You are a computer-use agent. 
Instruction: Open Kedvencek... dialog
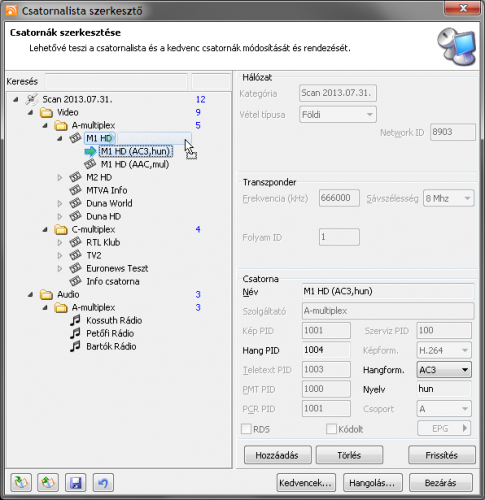(x=306, y=483)
